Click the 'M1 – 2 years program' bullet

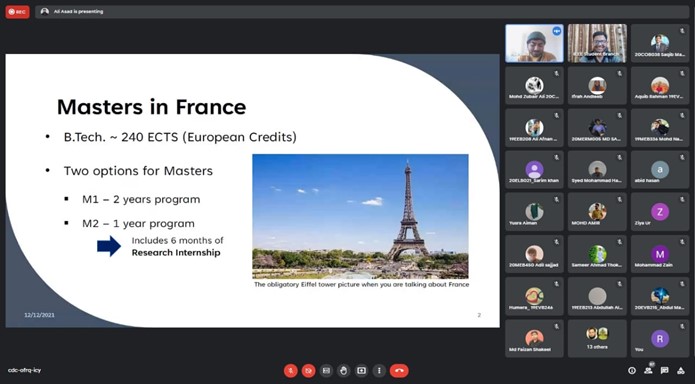tap(141, 200)
